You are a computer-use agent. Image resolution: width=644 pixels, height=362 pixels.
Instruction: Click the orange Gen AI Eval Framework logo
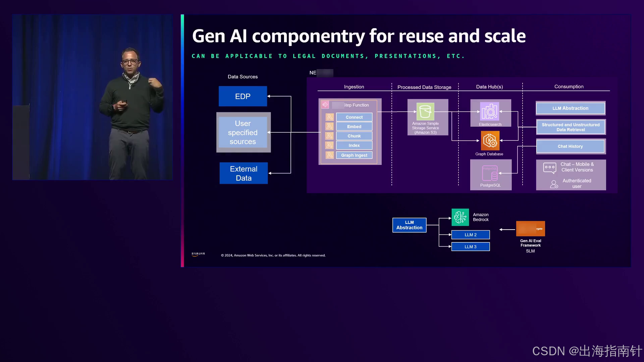pos(530,229)
